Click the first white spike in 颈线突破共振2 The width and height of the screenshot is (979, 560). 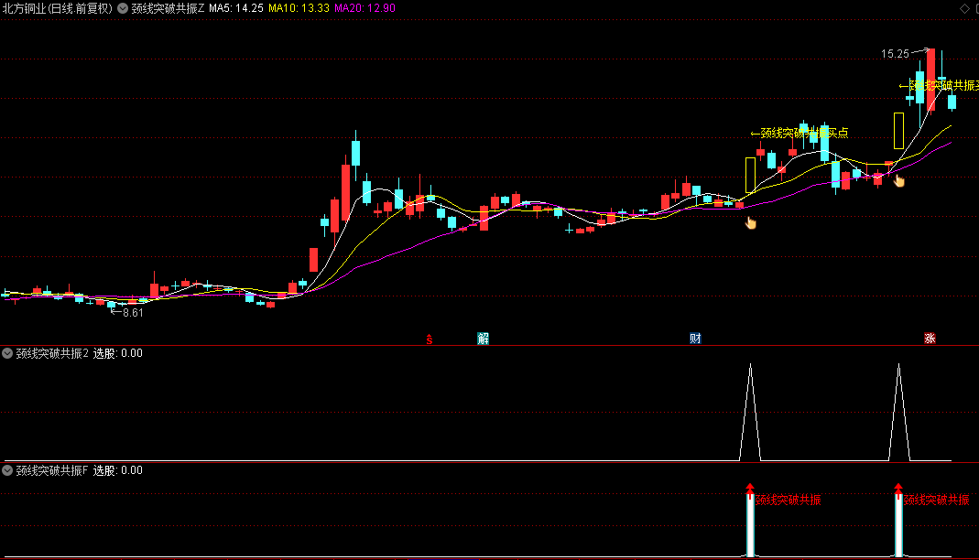(750, 412)
